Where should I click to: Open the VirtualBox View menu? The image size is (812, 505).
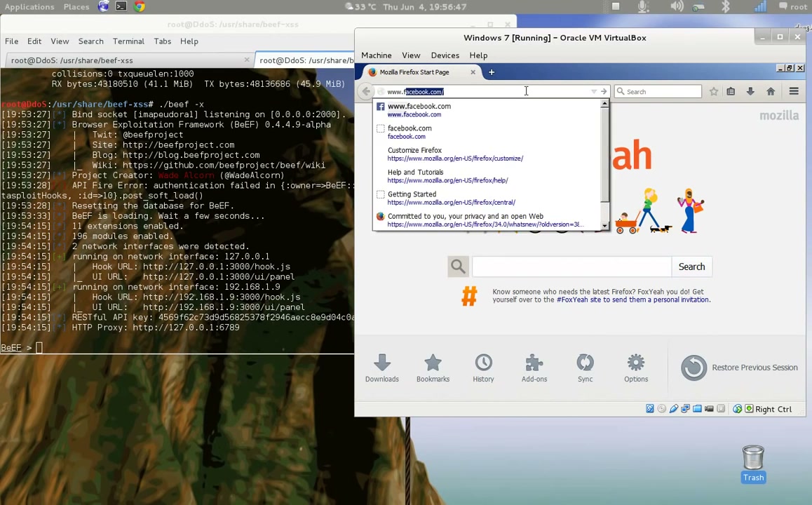pyautogui.click(x=411, y=55)
